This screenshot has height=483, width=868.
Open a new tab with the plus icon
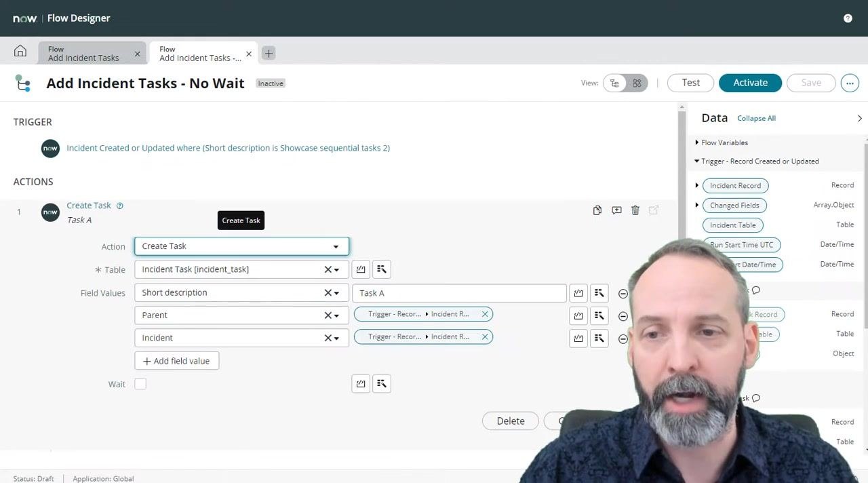269,53
